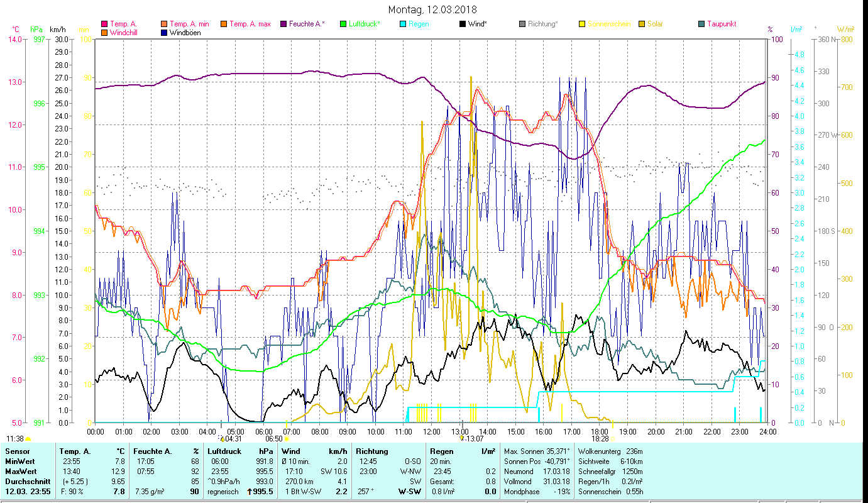Click the moonset marker icon at 13:07
This screenshot has height=503, width=868.
(x=462, y=438)
